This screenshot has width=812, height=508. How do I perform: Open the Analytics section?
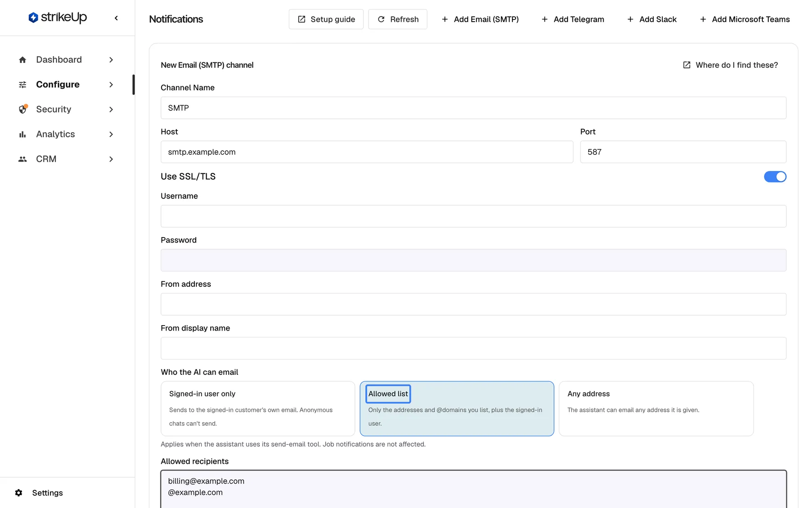[66, 134]
